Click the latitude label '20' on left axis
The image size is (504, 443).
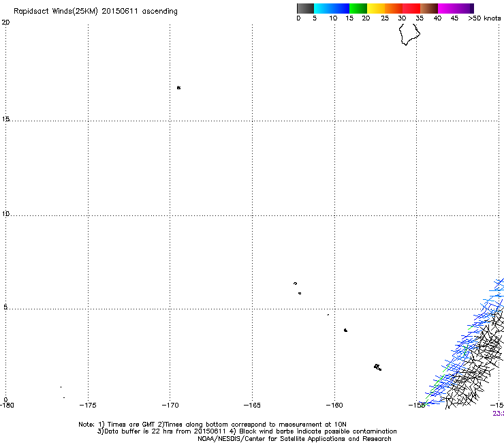click(x=5, y=22)
